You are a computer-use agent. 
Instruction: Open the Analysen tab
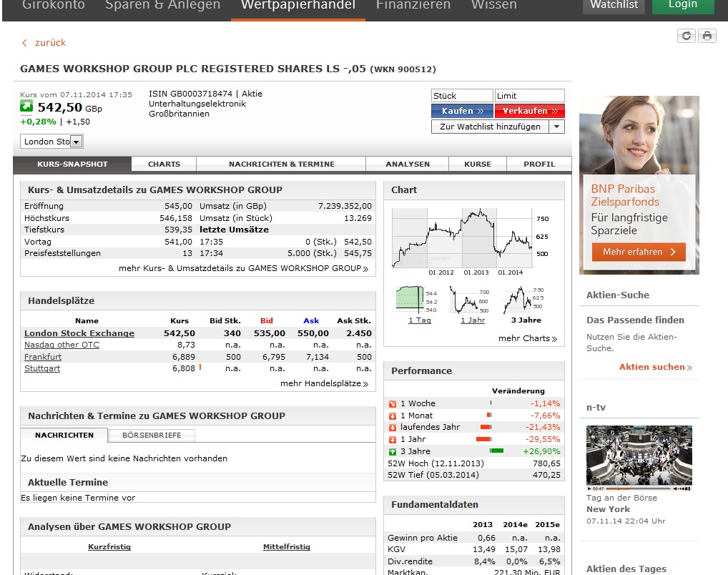pyautogui.click(x=408, y=164)
